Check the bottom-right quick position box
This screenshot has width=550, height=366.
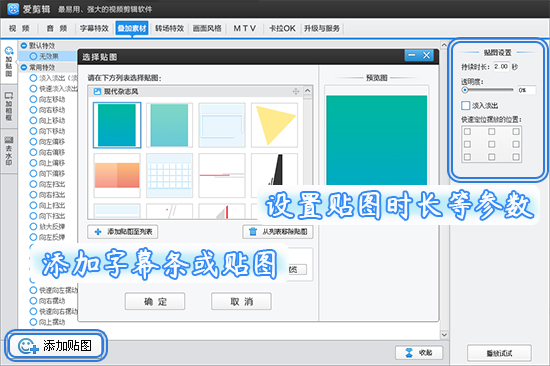[x=516, y=157]
